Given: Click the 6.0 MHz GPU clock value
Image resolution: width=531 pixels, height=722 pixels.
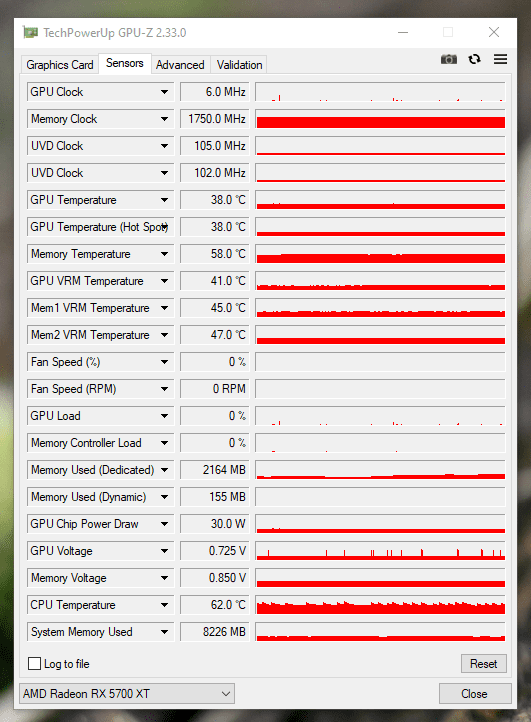Looking at the screenshot, I should pos(215,92).
